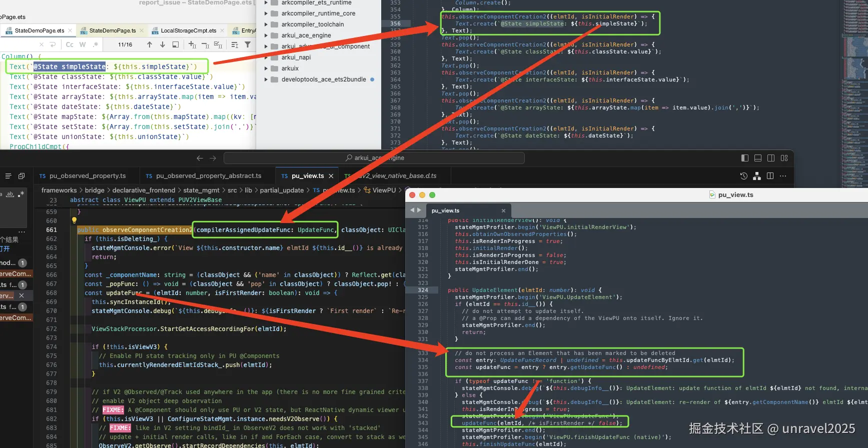
Task: Go forward arrow in Sublime pu_view.ts window
Action: click(419, 210)
